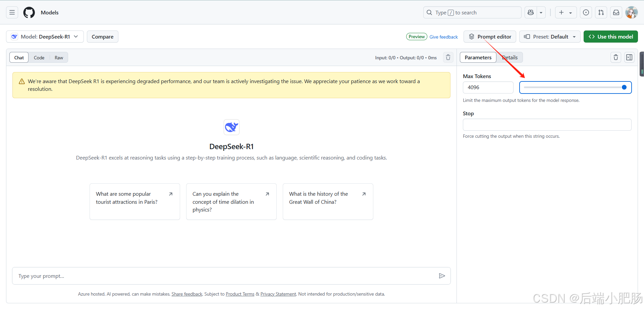This screenshot has width=644, height=309.
Task: Open the Preset: Default dropdown
Action: [550, 37]
